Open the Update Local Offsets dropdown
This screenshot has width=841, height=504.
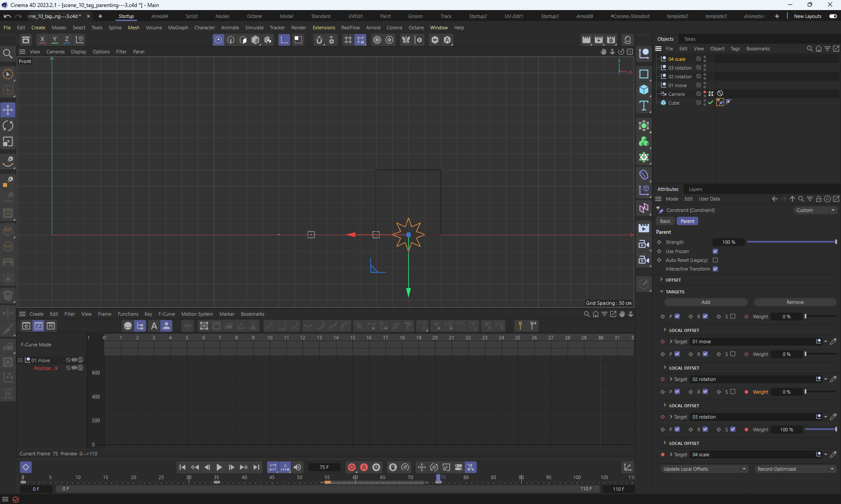(744, 469)
